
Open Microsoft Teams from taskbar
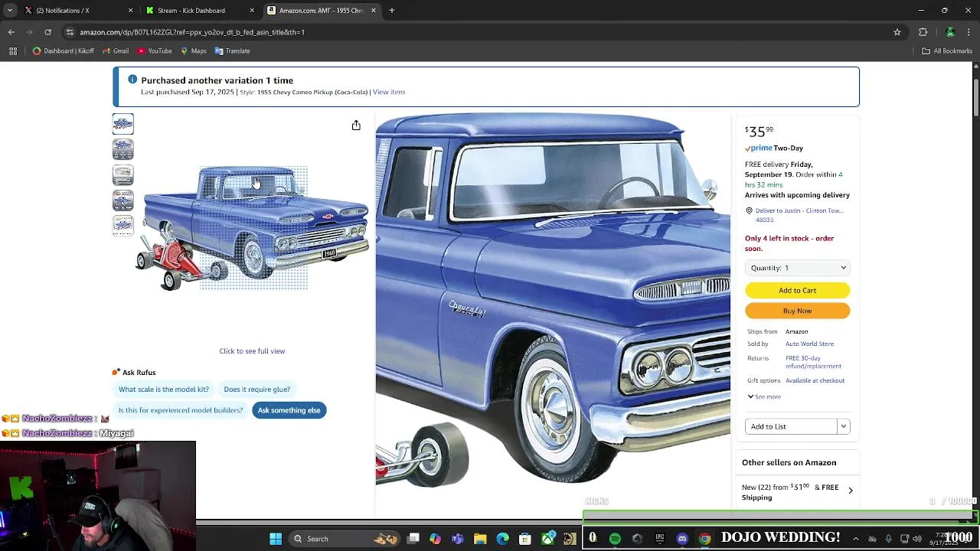pyautogui.click(x=458, y=539)
